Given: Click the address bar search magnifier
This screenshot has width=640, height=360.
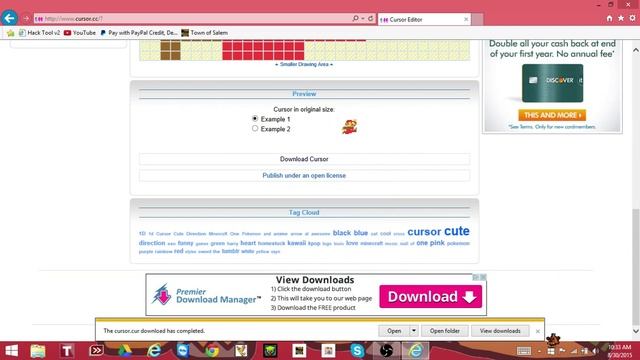Looking at the screenshot, I should [x=355, y=18].
